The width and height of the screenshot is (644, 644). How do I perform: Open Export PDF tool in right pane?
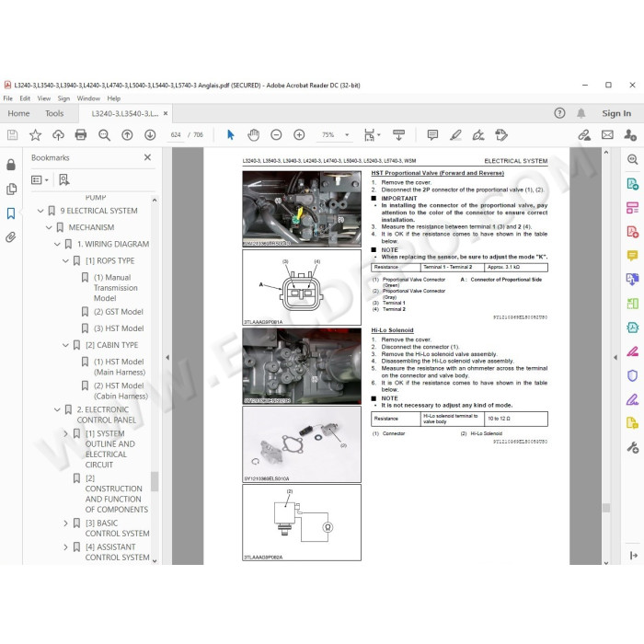tap(633, 184)
